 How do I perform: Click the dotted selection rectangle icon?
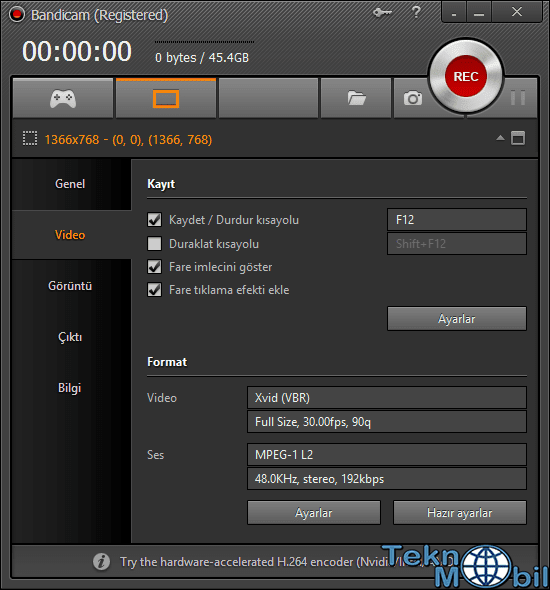30,138
